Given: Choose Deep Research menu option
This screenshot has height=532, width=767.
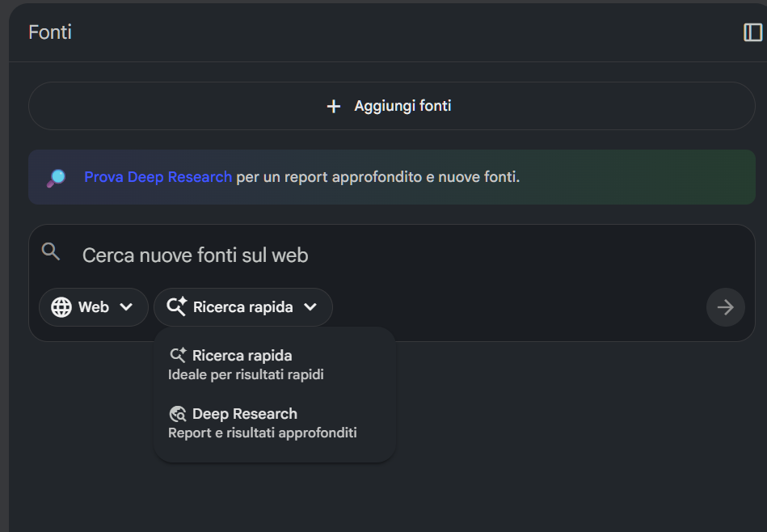Looking at the screenshot, I should tap(245, 414).
